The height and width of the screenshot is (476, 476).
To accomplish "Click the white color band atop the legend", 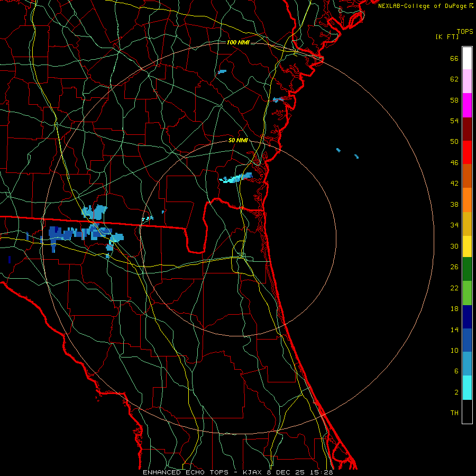I will point(467,58).
